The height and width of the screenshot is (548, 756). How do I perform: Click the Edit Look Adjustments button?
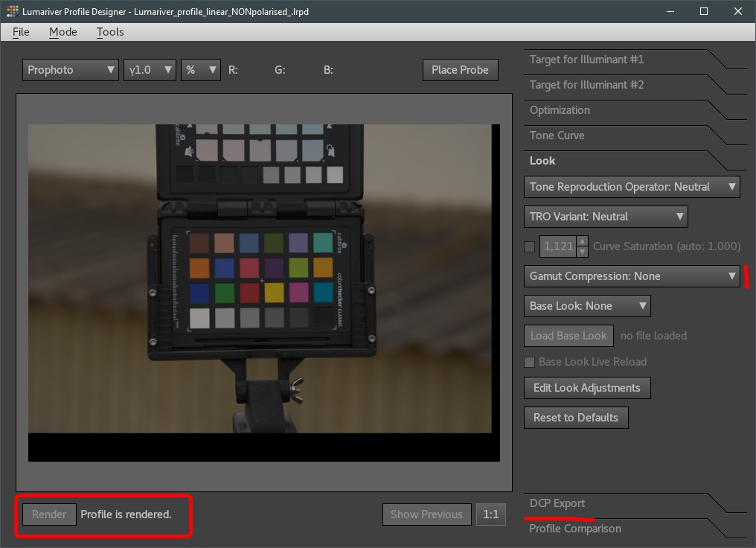(586, 388)
